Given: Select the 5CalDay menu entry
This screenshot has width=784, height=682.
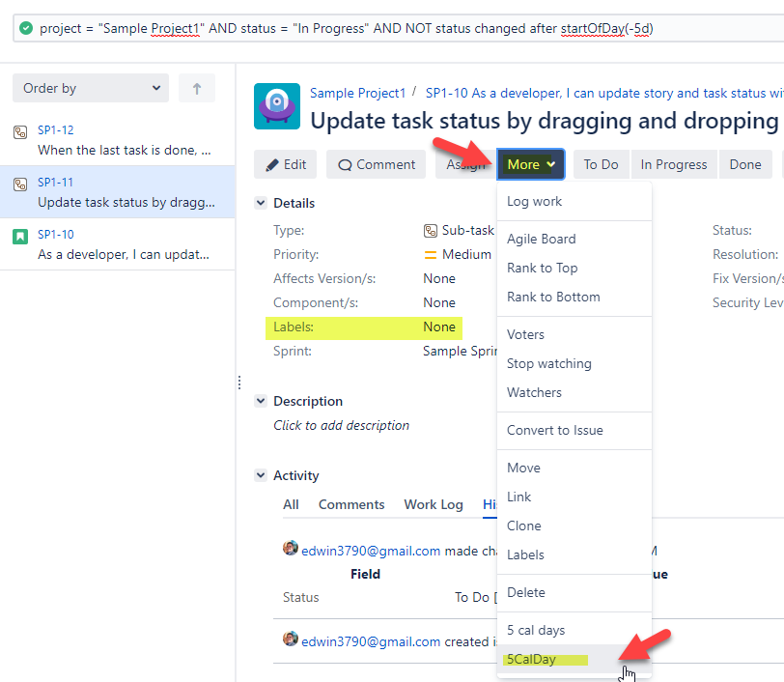Looking at the screenshot, I should 574,659.
